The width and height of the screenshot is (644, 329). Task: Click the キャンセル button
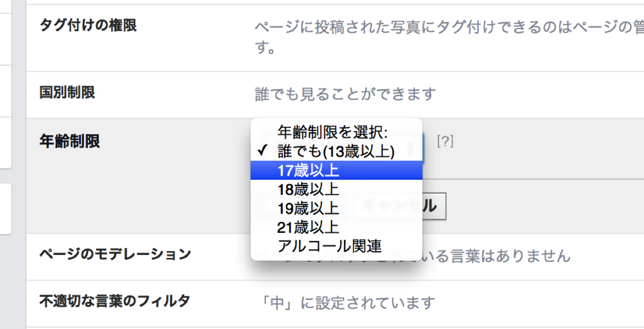(x=400, y=206)
